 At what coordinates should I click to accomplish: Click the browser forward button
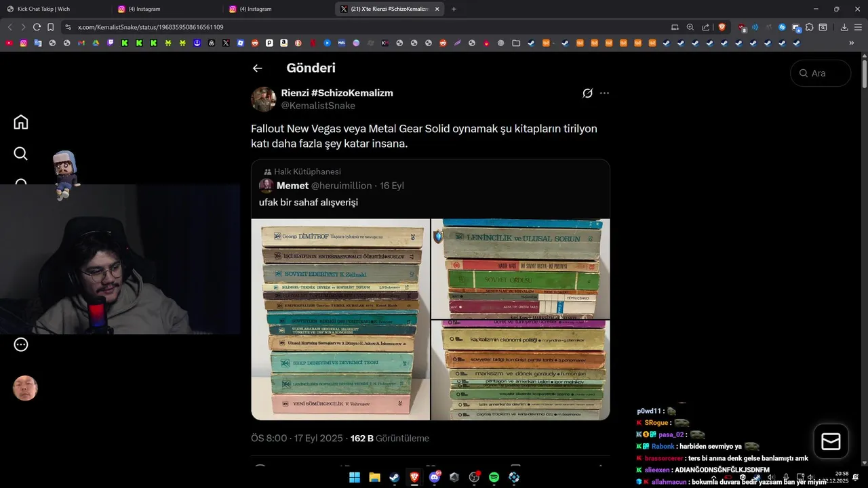pos(23,27)
